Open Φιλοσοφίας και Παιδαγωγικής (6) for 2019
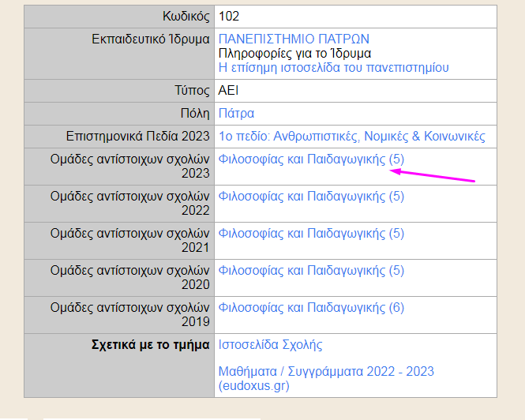This screenshot has height=420, width=525. (x=310, y=307)
